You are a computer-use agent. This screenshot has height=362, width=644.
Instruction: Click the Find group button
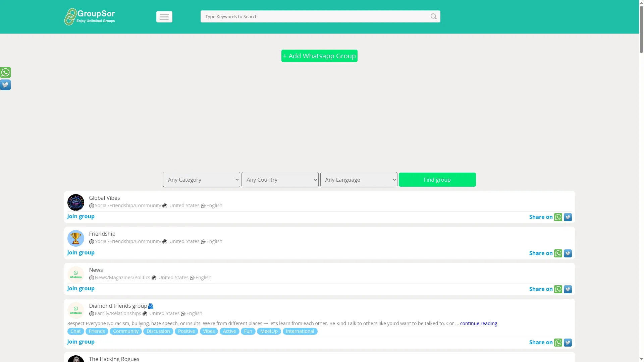pyautogui.click(x=437, y=180)
